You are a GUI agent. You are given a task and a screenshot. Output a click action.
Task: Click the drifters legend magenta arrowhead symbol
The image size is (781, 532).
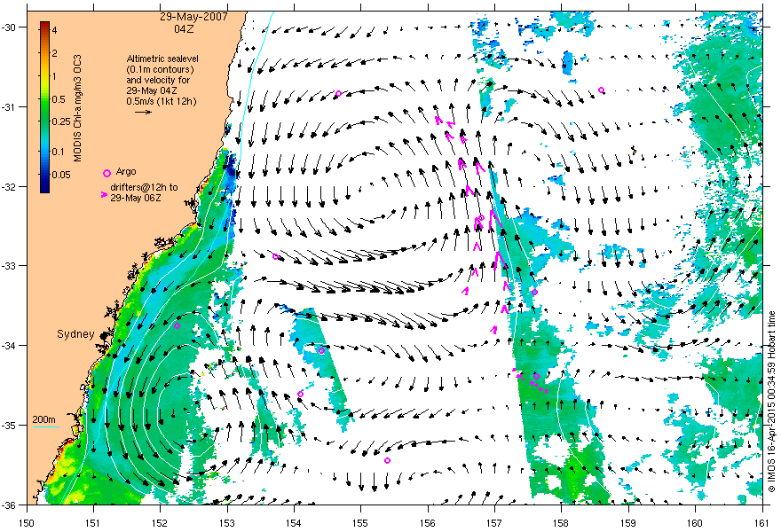[x=104, y=195]
